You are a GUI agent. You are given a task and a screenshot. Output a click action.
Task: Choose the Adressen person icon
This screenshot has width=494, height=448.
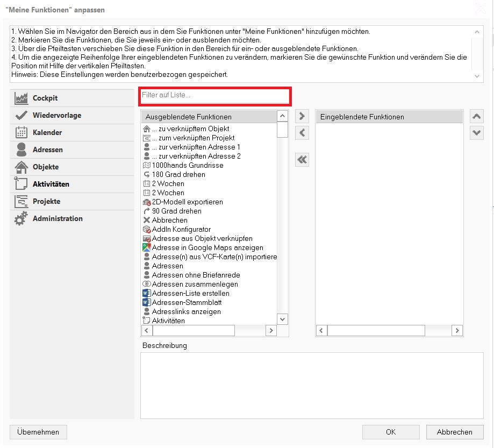pyautogui.click(x=22, y=150)
